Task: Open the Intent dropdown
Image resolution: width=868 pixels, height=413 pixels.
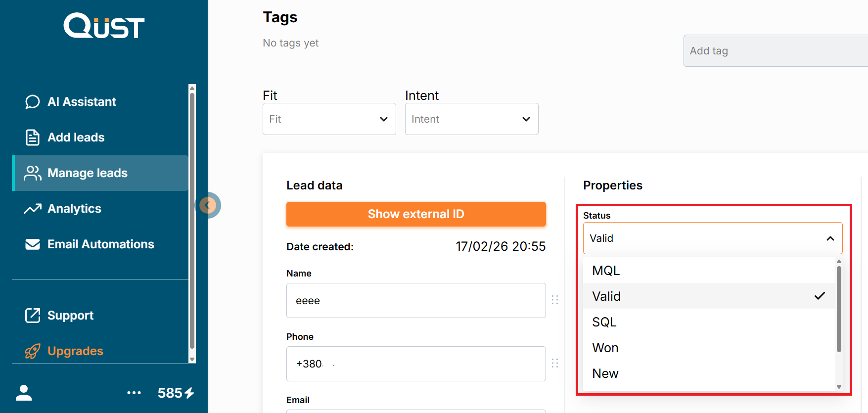Action: [471, 119]
